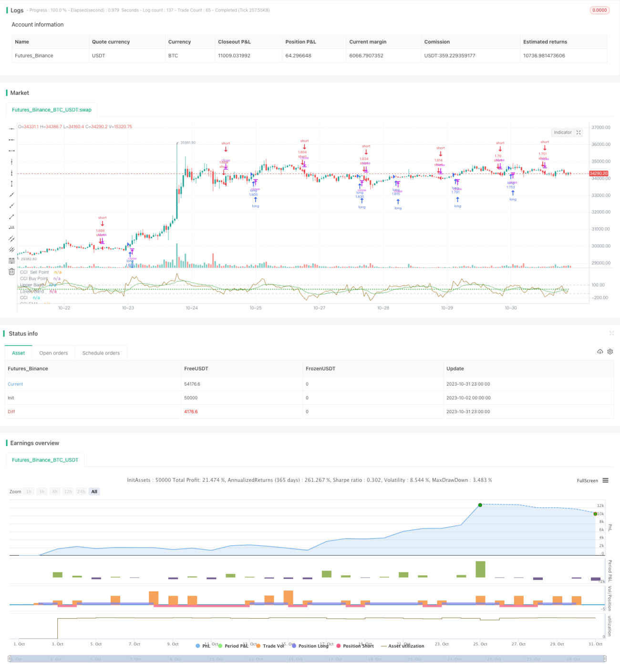Select the 1h zoom range button

tap(29, 492)
